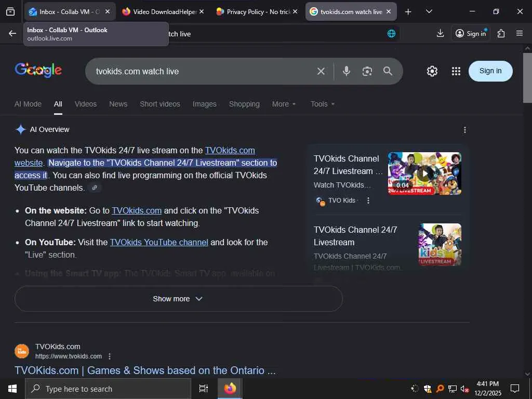Image resolution: width=532 pixels, height=399 pixels.
Task: Close the Inbox - Collab VM tab
Action: point(107,11)
